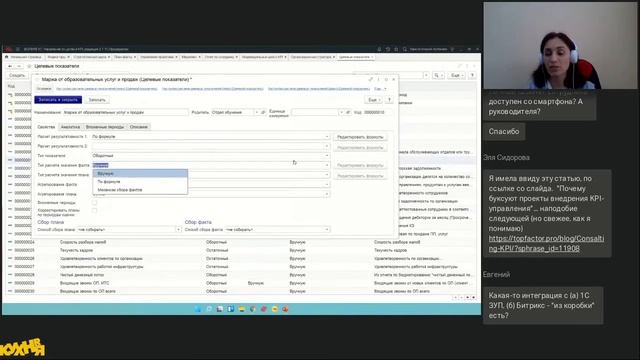Viewport: 640px width, 360px height.
Task: Expand the Способ сбора факта dropdown
Action: click(x=327, y=230)
